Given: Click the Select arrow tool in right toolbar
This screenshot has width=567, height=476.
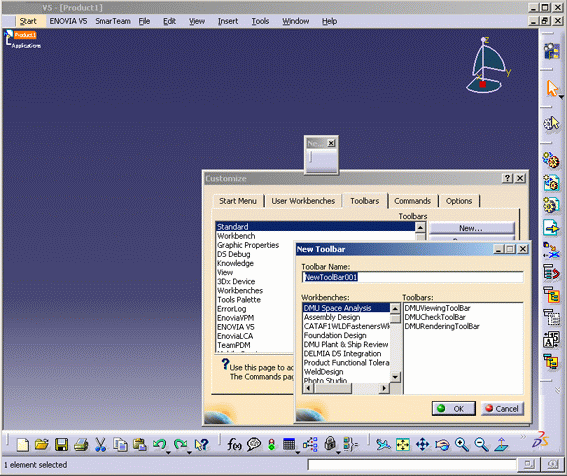Looking at the screenshot, I should point(551,88).
